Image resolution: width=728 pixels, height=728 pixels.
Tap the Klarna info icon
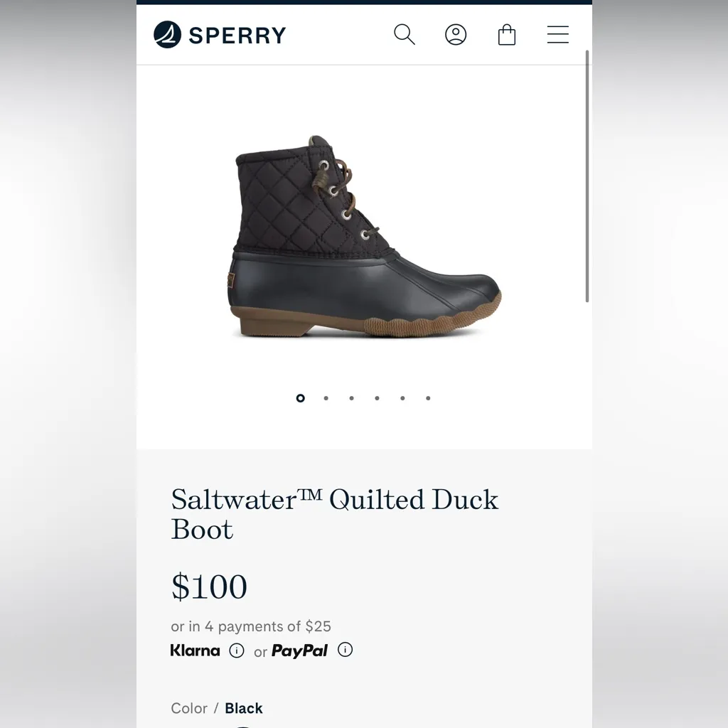click(x=236, y=651)
